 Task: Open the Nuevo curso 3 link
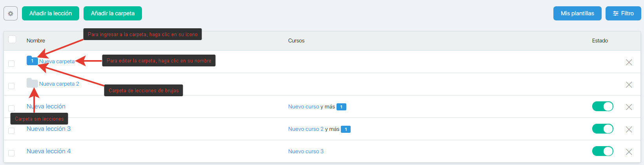pos(306,151)
